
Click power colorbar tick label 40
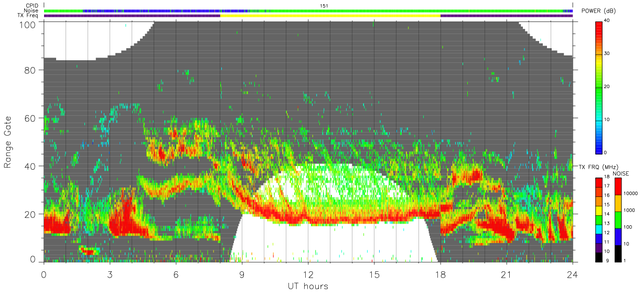click(607, 21)
